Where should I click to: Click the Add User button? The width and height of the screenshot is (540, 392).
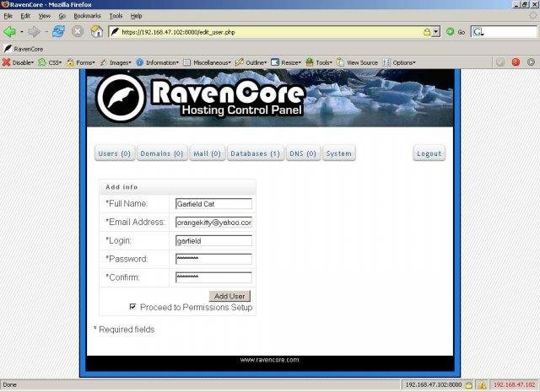coord(229,296)
